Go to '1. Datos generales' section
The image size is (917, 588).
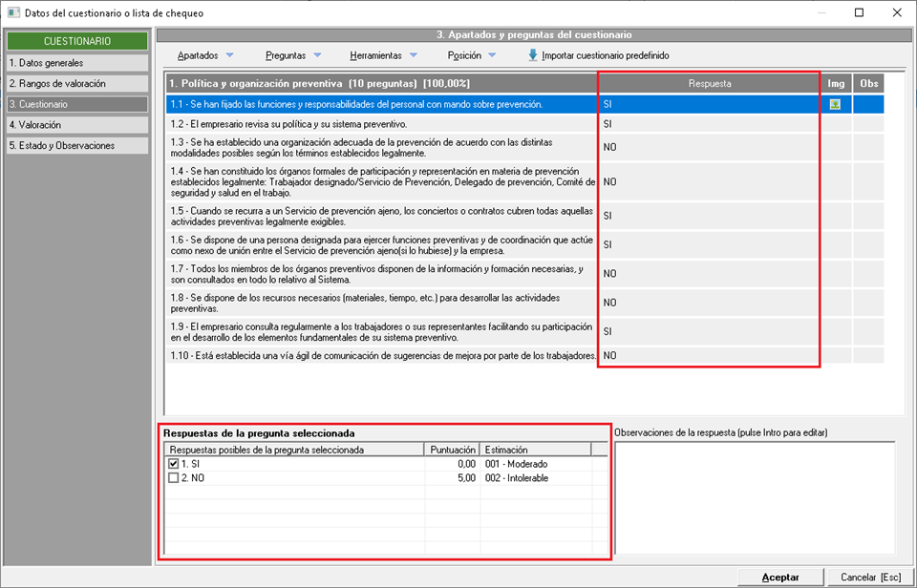coord(77,63)
